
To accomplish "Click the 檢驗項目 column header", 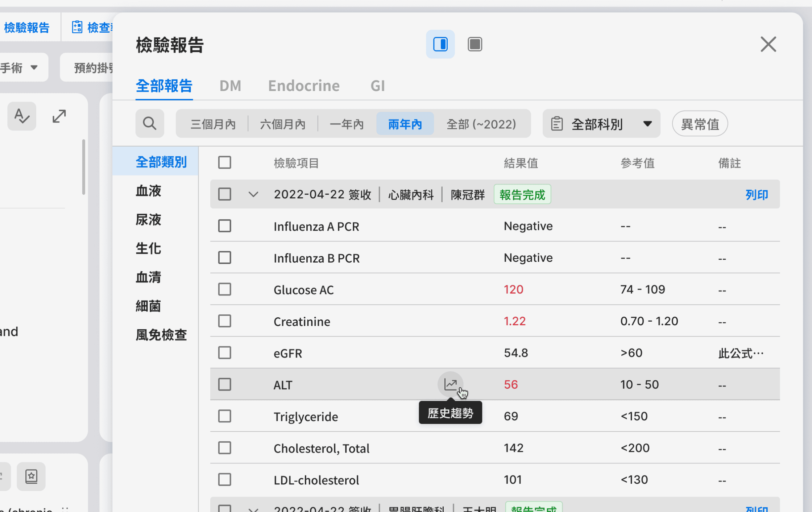I will coord(296,163).
